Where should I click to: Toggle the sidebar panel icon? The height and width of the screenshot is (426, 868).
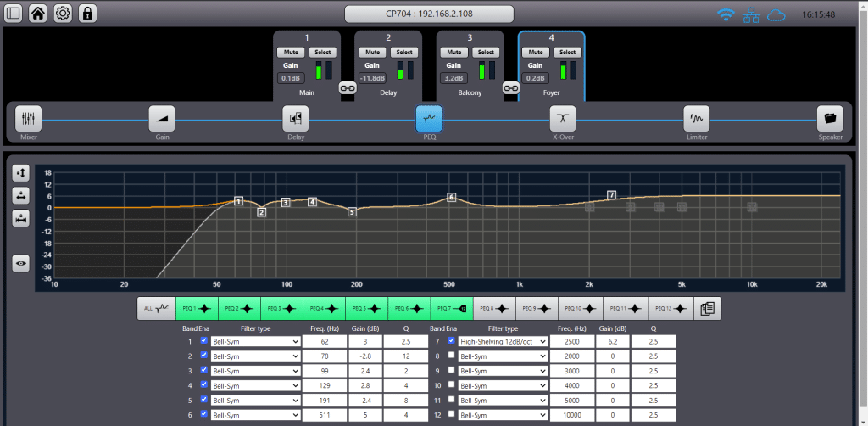click(14, 14)
